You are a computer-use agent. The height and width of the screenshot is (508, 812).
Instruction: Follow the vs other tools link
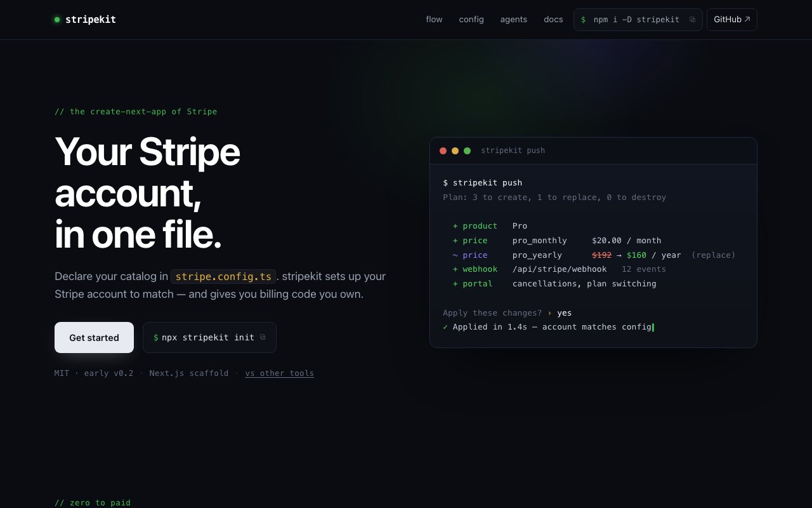[x=280, y=373]
